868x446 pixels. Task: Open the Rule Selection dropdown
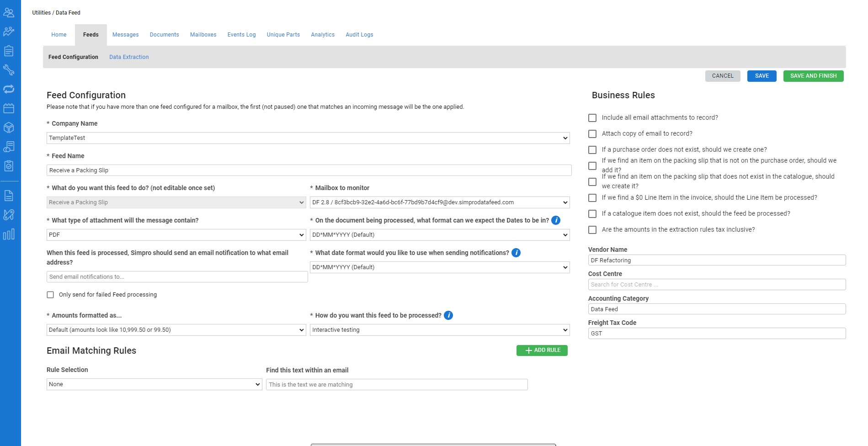click(x=154, y=384)
